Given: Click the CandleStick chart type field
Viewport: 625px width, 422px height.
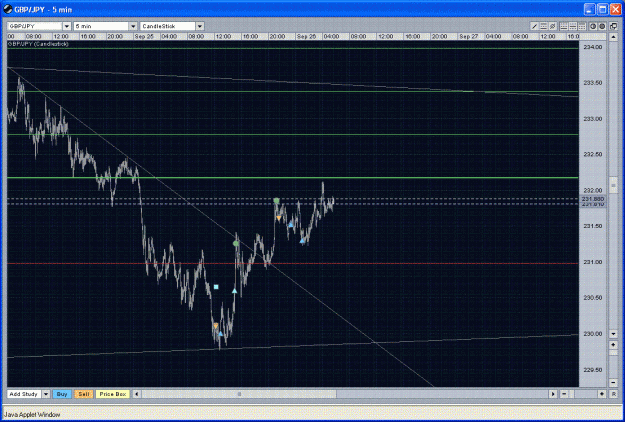Looking at the screenshot, I should point(168,26).
